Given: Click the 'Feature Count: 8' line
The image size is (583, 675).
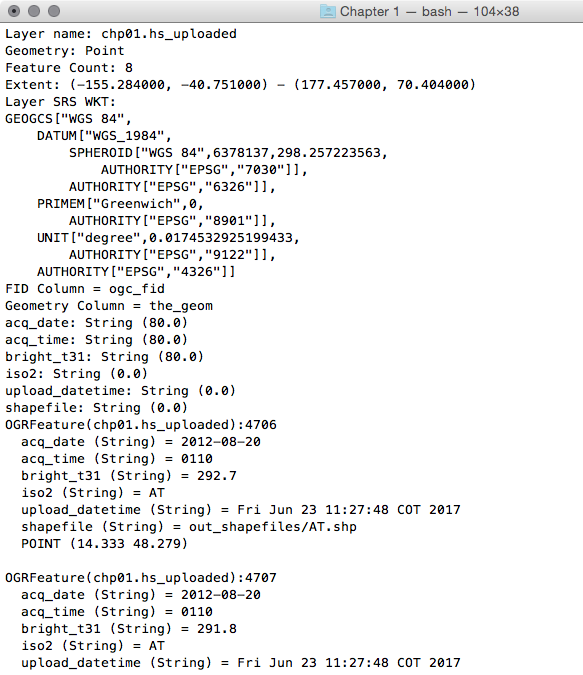Looking at the screenshot, I should [69, 68].
